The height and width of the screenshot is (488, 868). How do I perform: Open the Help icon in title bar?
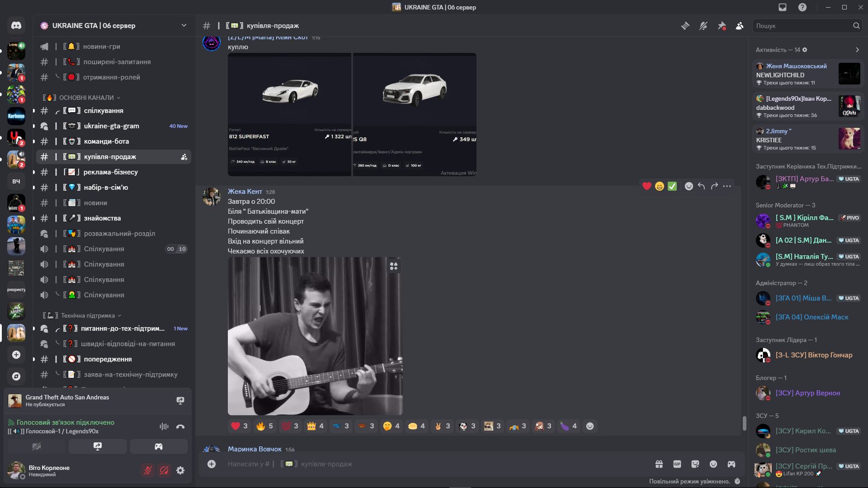click(802, 7)
